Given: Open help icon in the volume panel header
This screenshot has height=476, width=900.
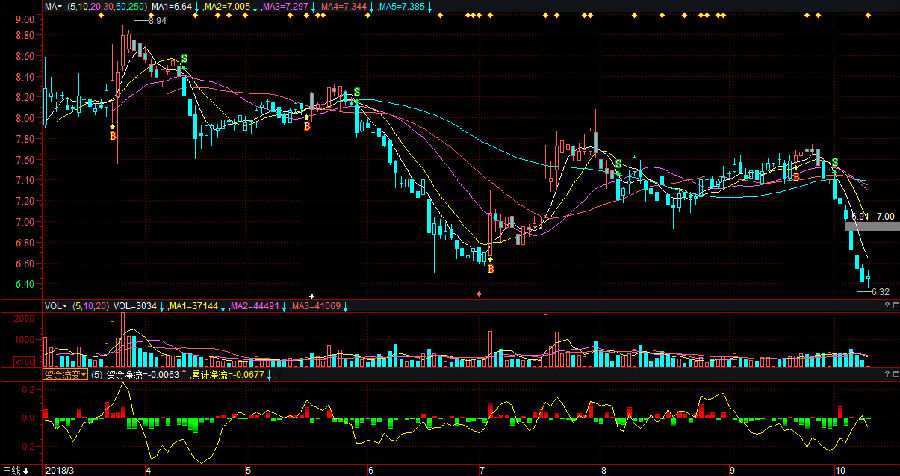Looking at the screenshot, I should point(887,306).
